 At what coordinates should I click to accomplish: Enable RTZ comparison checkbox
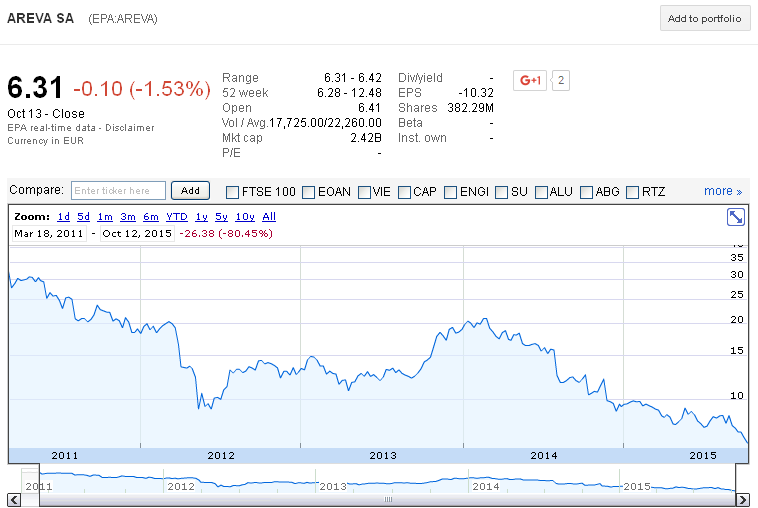632,192
